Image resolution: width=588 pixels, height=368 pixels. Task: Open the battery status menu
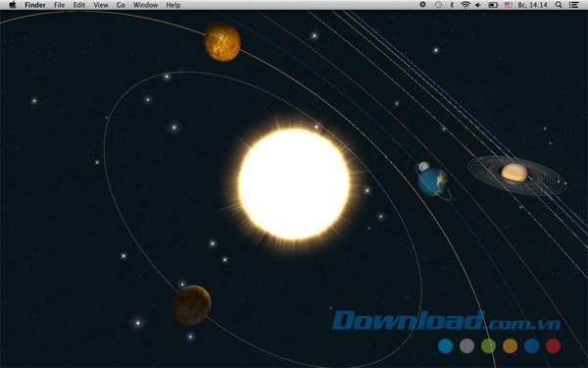click(493, 5)
